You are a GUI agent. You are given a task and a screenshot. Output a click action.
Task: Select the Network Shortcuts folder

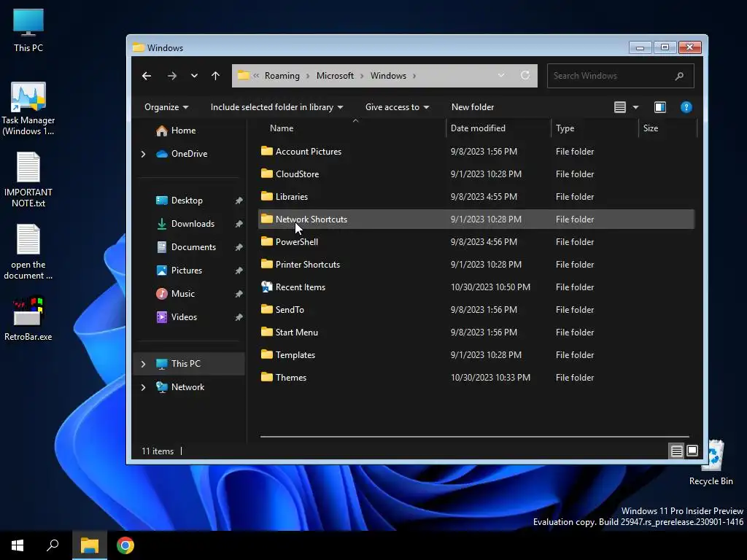pos(476,219)
